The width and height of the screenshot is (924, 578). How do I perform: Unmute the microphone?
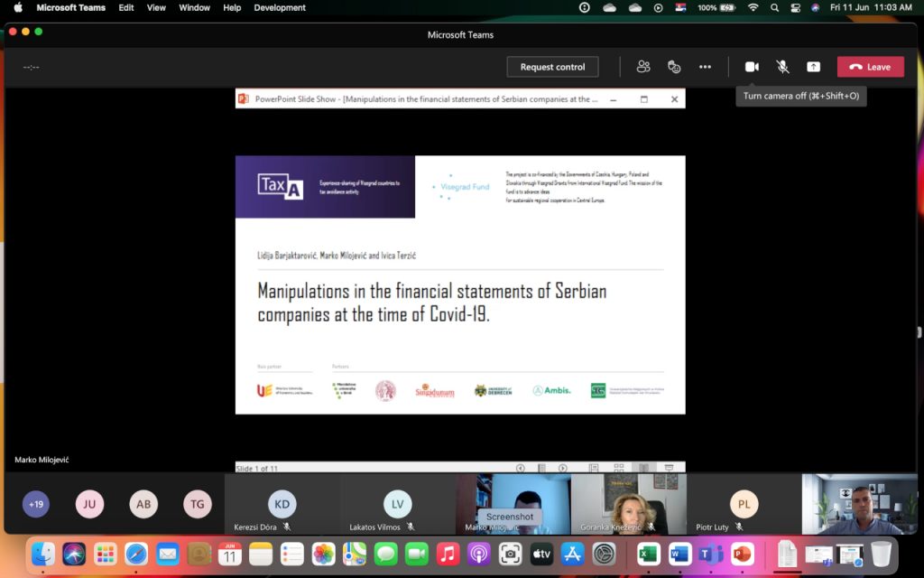782,67
